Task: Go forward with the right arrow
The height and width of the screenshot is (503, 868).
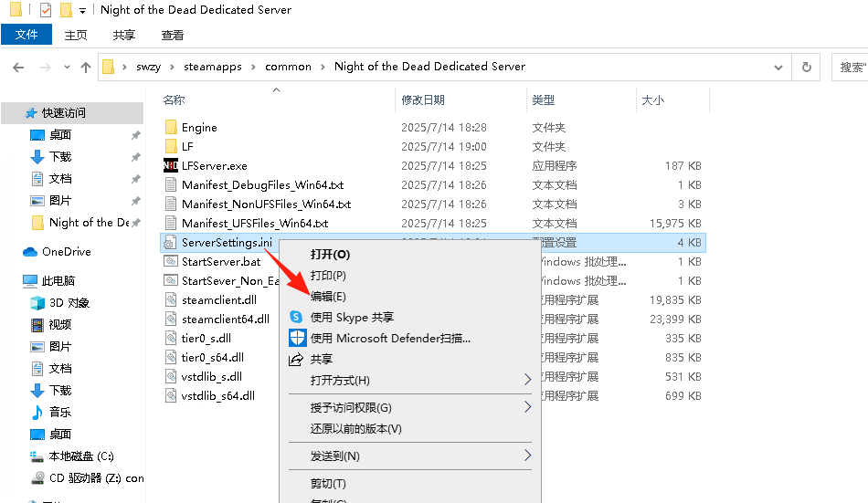Action: [46, 68]
